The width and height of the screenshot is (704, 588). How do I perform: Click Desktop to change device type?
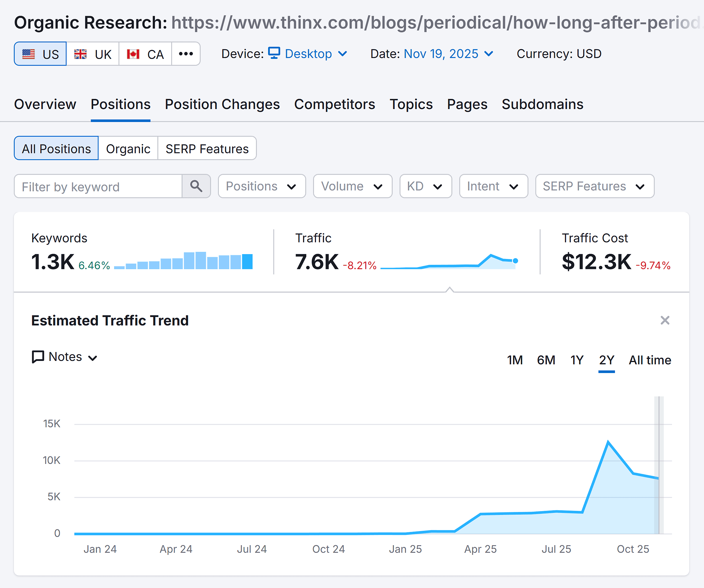point(308,53)
